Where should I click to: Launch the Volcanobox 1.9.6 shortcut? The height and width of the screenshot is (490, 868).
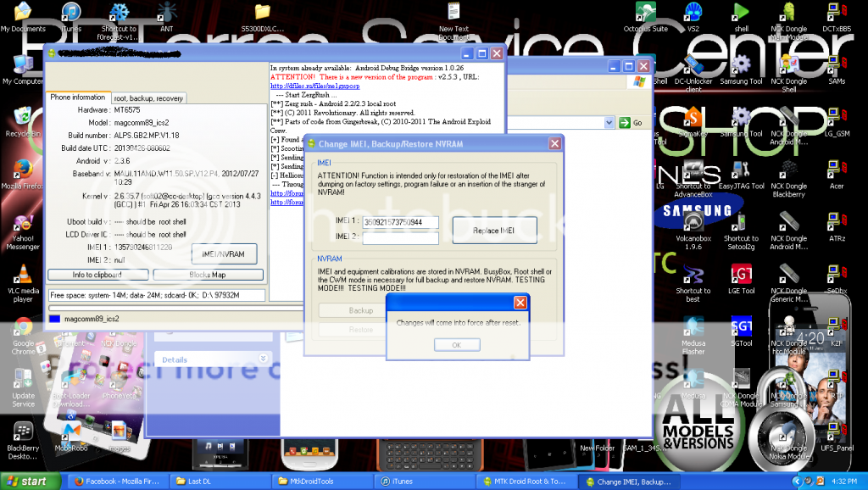693,222
